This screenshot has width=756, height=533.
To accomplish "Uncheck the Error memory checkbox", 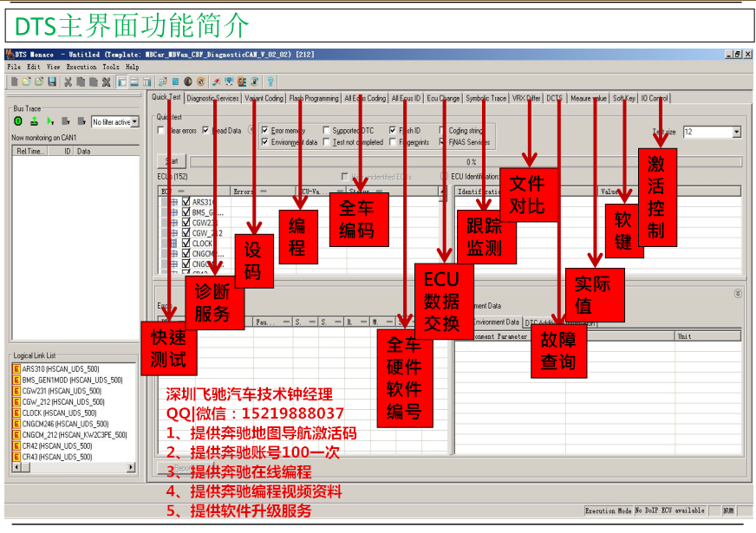I will (264, 130).
